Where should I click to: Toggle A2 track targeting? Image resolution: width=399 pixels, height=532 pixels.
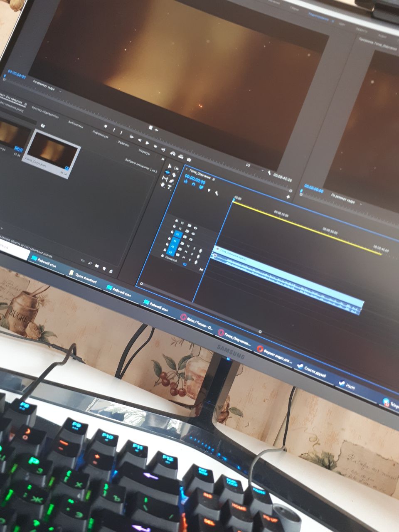[173, 246]
